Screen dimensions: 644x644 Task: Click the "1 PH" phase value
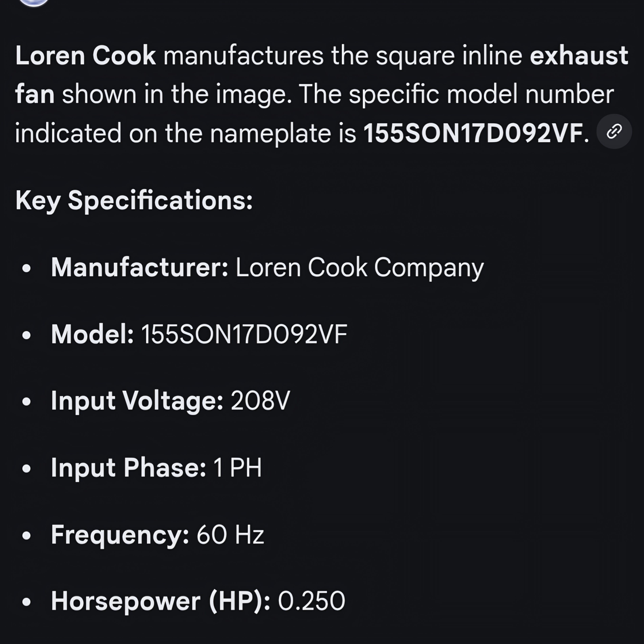click(237, 468)
